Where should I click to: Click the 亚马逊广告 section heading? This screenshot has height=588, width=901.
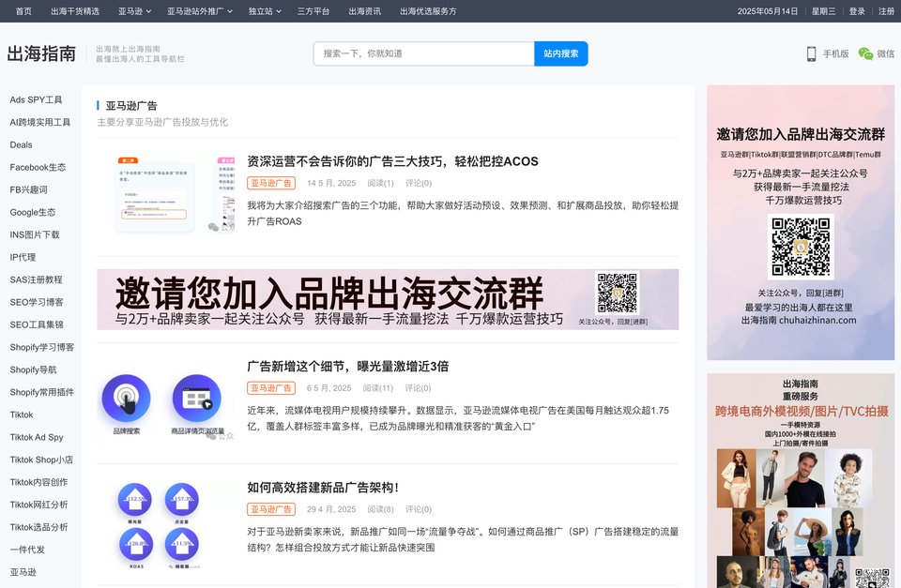[131, 106]
